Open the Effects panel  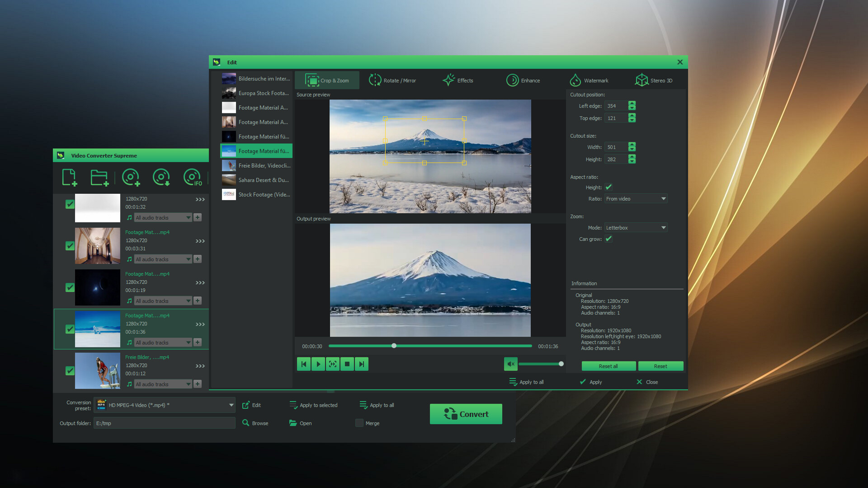coord(458,80)
